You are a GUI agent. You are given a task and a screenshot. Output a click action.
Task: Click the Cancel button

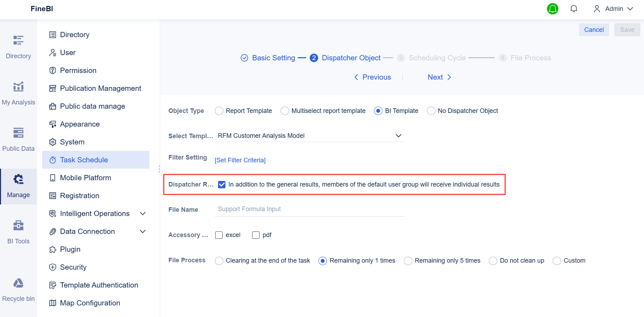point(594,29)
